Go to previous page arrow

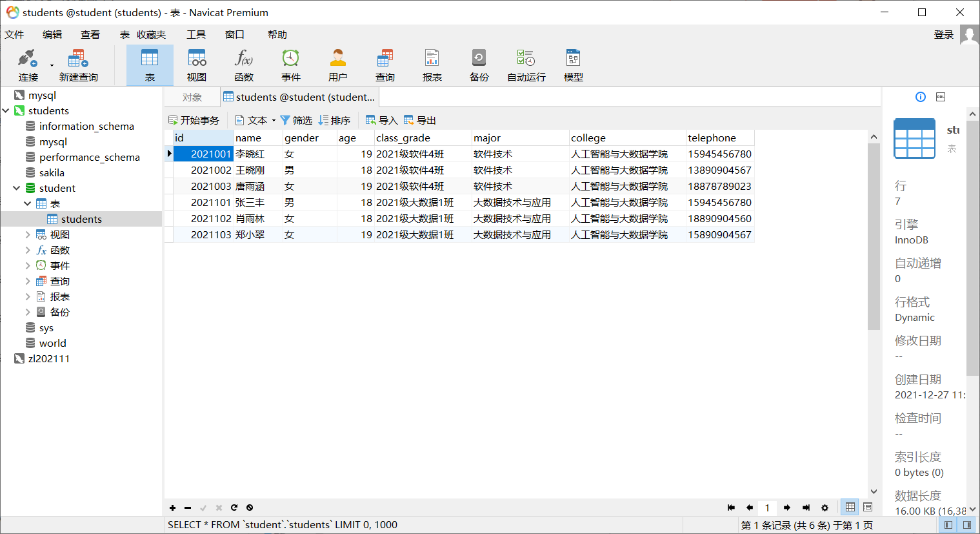[x=749, y=508]
